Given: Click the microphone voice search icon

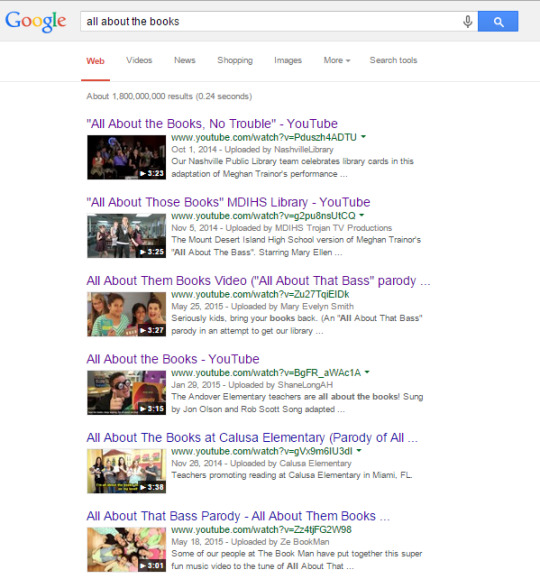Looking at the screenshot, I should click(468, 21).
